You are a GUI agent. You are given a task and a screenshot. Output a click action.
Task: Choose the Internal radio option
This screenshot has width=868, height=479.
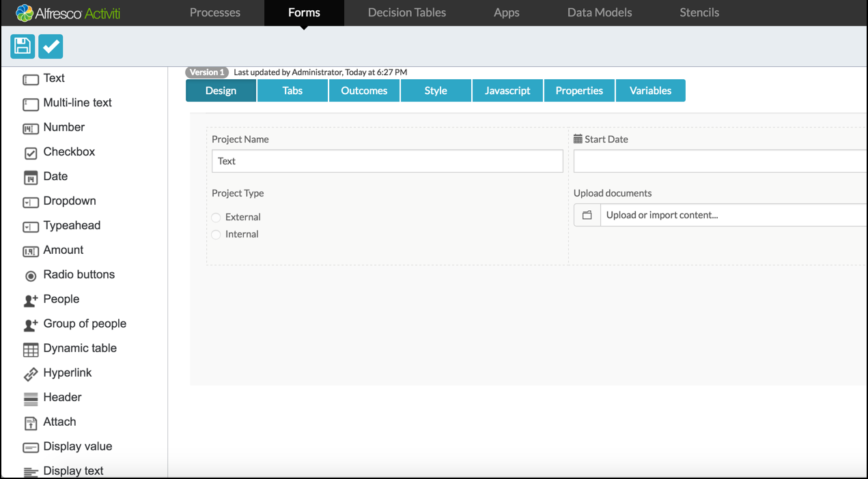point(216,235)
